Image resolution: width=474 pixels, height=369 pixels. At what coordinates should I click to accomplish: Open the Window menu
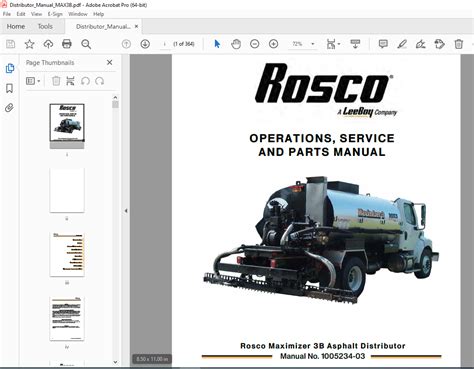pyautogui.click(x=78, y=14)
